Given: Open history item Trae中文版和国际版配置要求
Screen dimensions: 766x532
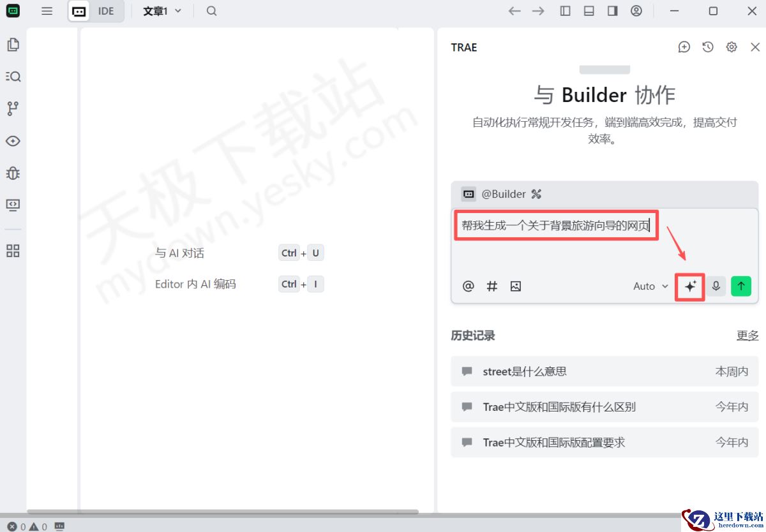Looking at the screenshot, I should coord(605,442).
